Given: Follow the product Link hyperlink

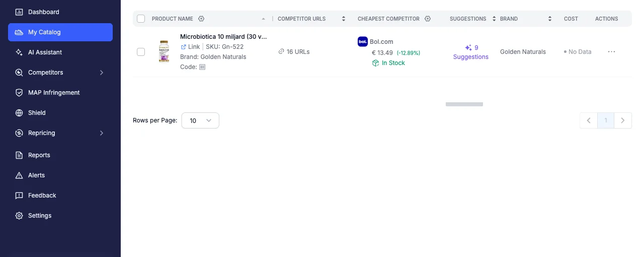Looking at the screenshot, I should point(194,47).
